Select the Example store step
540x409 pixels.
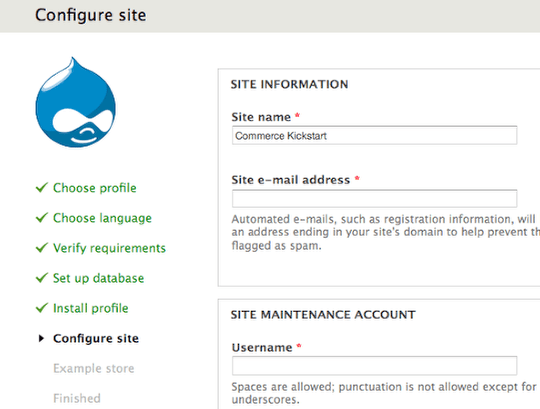(x=94, y=368)
